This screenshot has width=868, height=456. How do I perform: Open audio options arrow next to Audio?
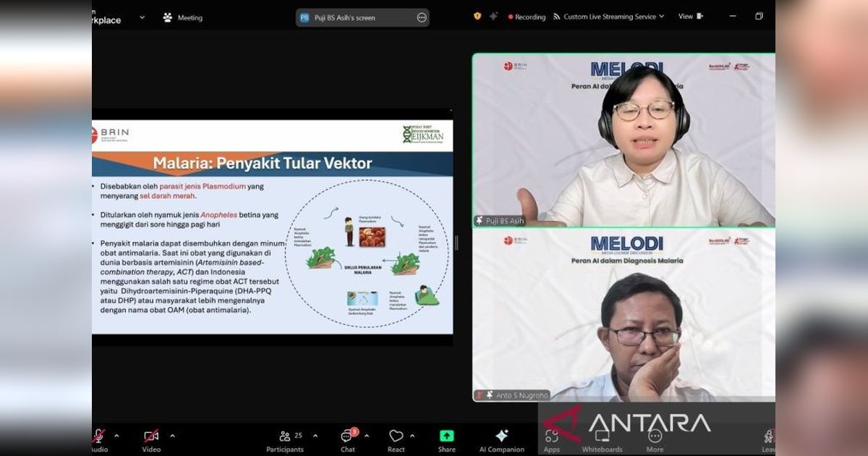(x=116, y=436)
